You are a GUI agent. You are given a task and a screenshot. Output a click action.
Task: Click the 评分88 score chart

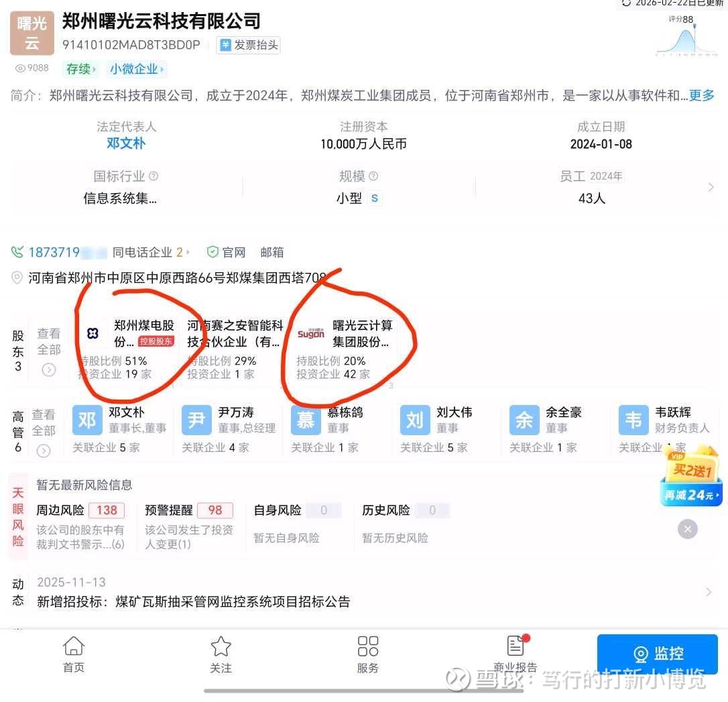[x=686, y=36]
